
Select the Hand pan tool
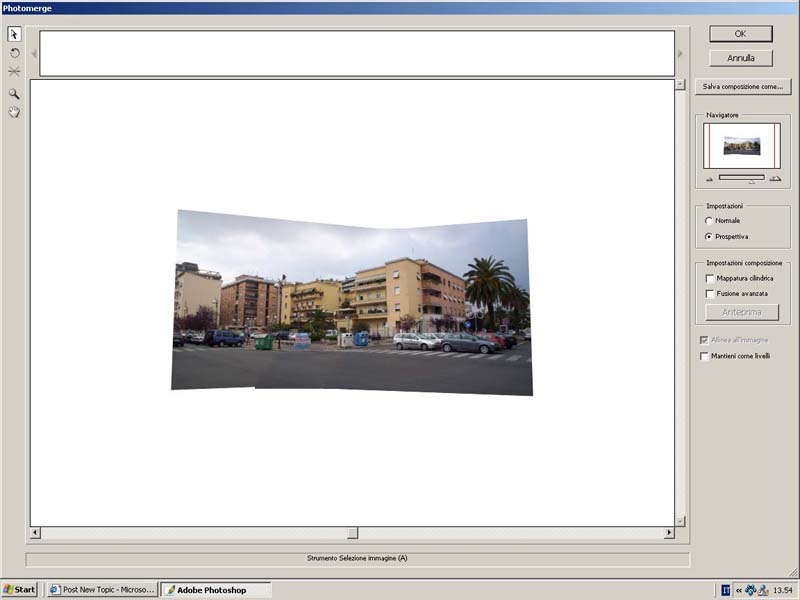pyautogui.click(x=14, y=112)
